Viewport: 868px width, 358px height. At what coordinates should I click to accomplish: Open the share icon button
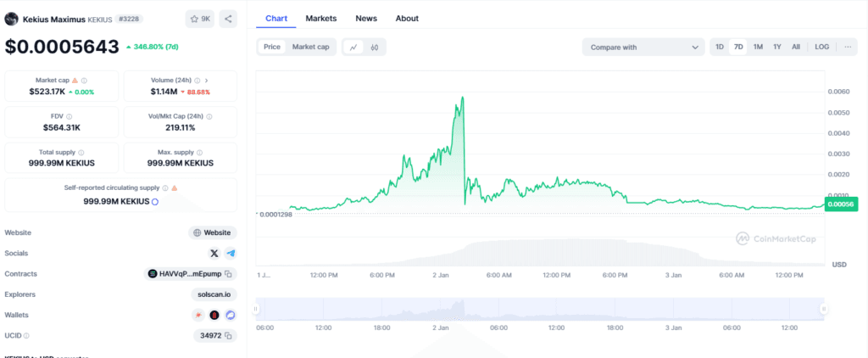pos(228,19)
